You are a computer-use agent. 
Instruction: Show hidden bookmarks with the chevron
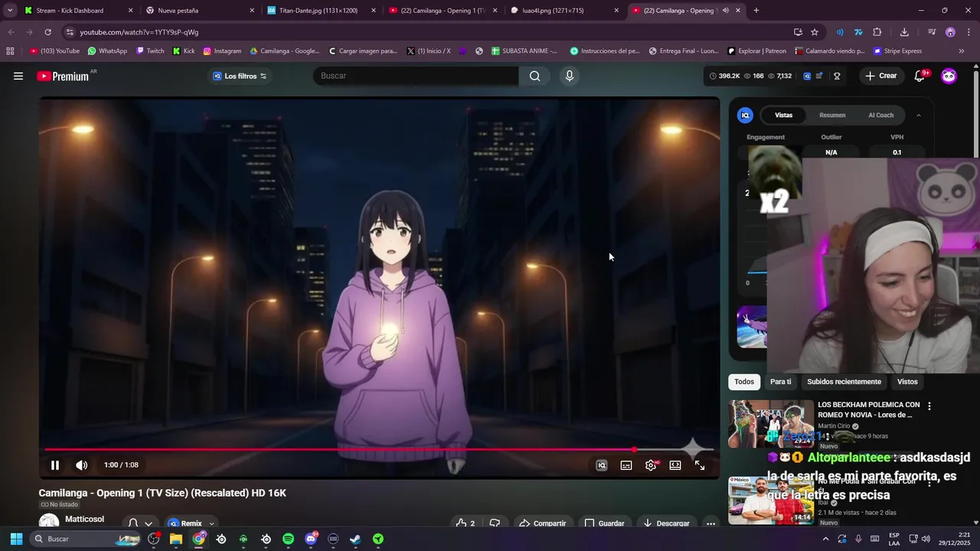(962, 51)
